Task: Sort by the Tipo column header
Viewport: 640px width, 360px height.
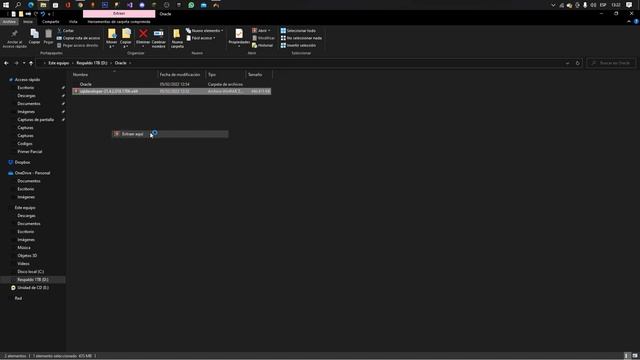Action: tap(226, 75)
